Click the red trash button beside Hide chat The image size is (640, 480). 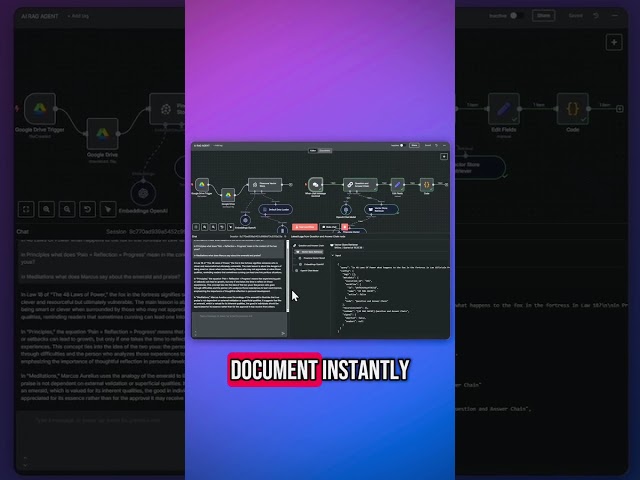344,227
